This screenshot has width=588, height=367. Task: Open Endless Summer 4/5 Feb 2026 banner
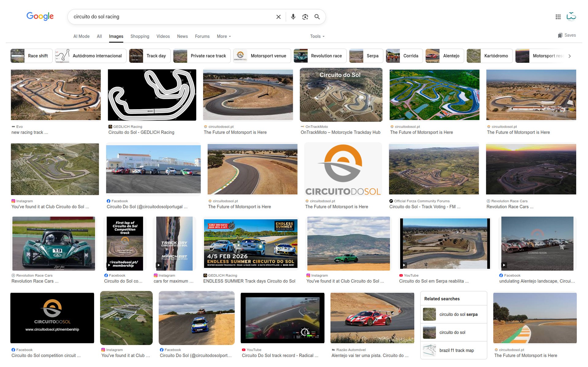(x=251, y=244)
